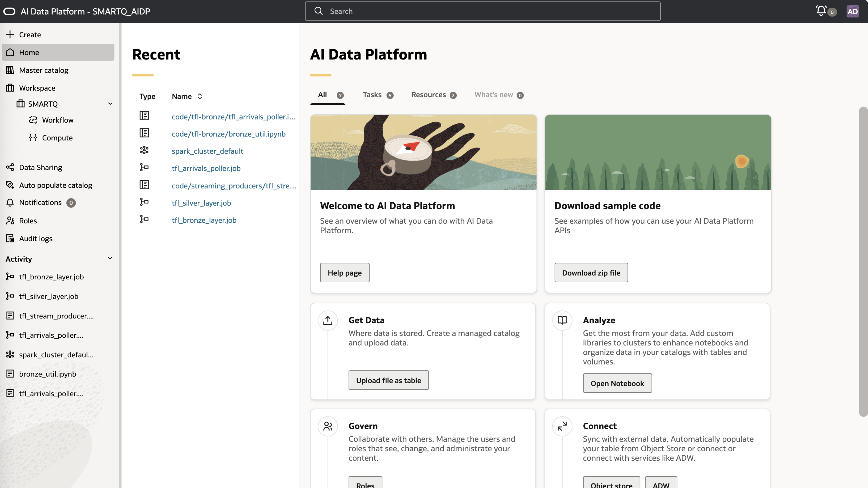The image size is (868, 488).
Task: Click Welcome card compass illustration
Action: [423, 152]
